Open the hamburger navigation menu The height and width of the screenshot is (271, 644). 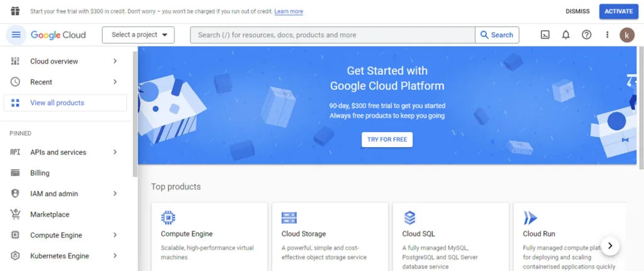point(16,35)
